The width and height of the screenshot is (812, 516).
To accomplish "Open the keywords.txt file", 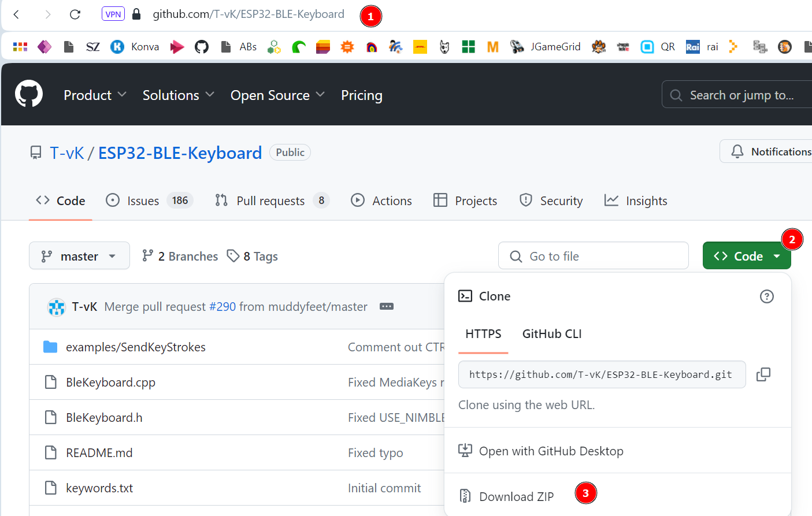I will coord(99,488).
